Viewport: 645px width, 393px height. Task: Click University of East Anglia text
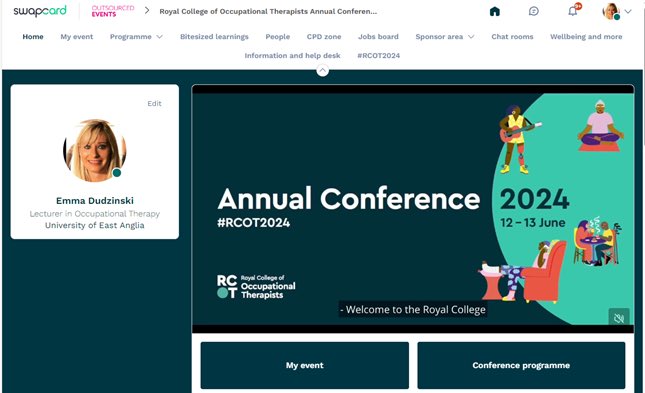(x=95, y=226)
